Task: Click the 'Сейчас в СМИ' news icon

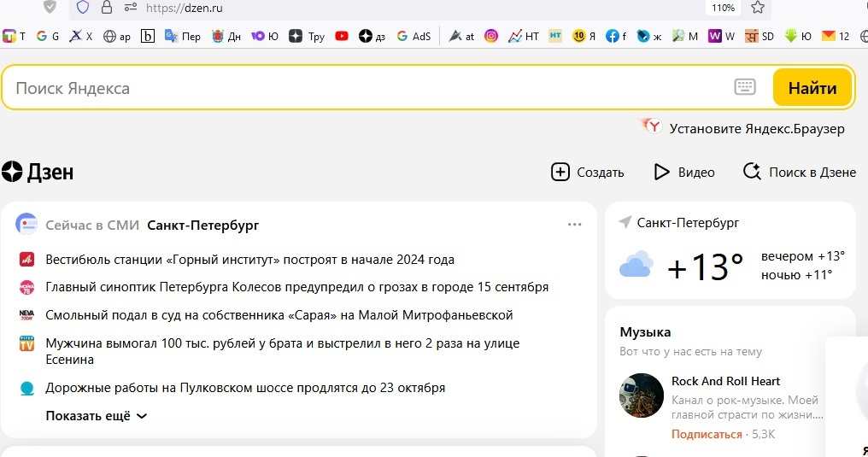Action: coord(26,224)
